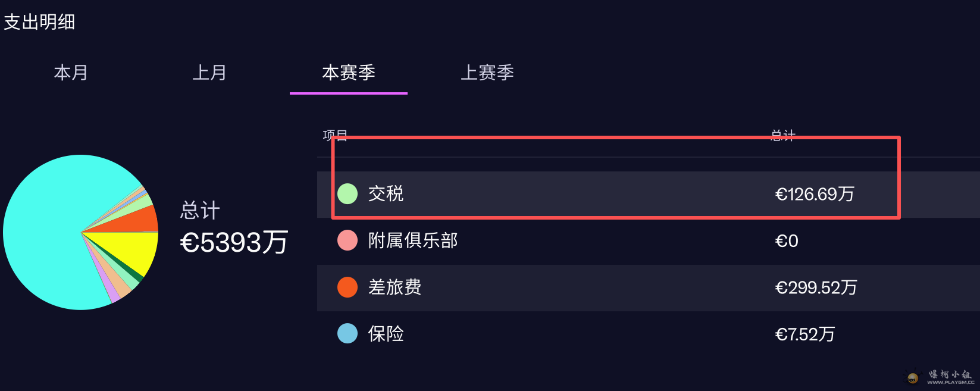Click the orange circle beside 差旅费
The image size is (980, 391).
pyautogui.click(x=347, y=287)
